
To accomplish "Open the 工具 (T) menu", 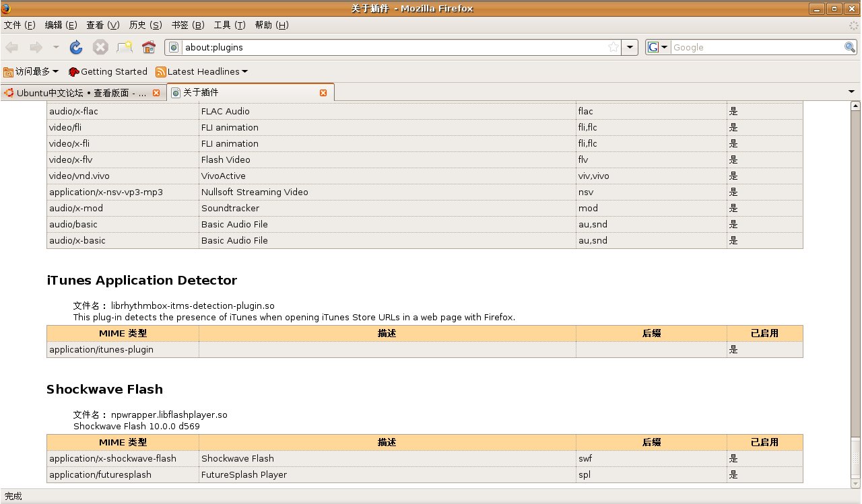I will click(230, 25).
